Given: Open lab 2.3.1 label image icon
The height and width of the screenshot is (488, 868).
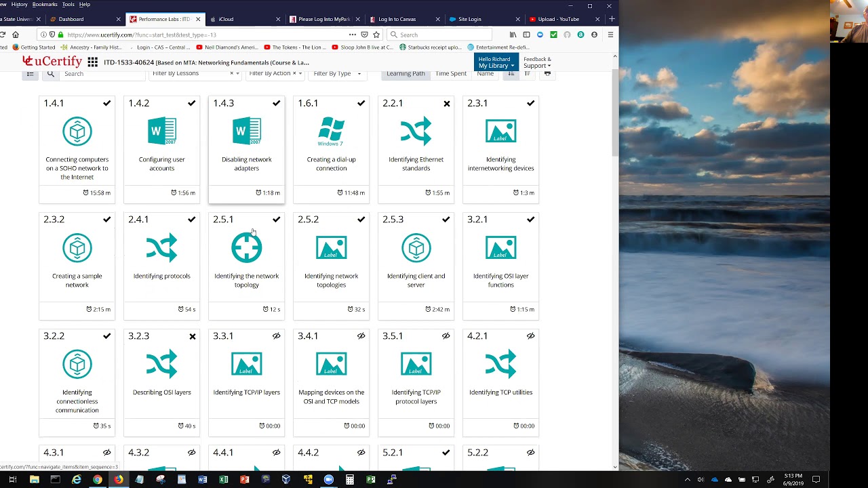Looking at the screenshot, I should click(x=501, y=131).
